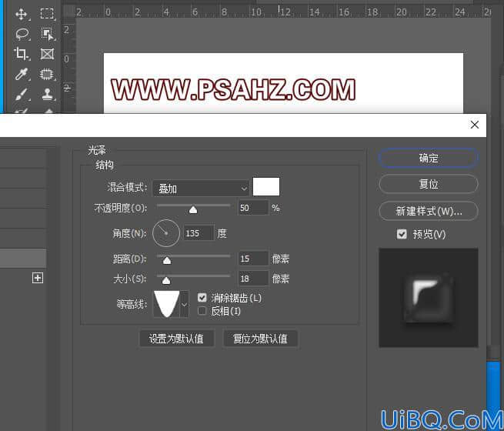This screenshot has width=504, height=431.
Task: Click the angle dial control
Action: click(166, 233)
